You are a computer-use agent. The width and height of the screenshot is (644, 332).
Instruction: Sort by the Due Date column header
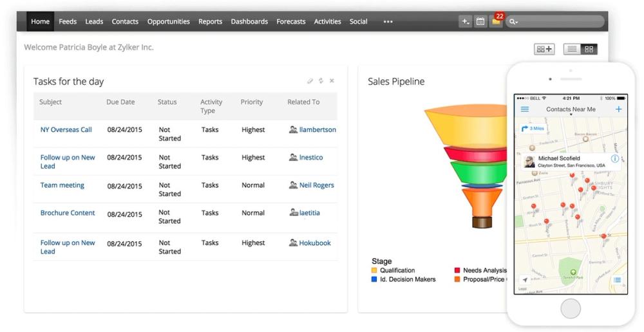[x=120, y=102]
